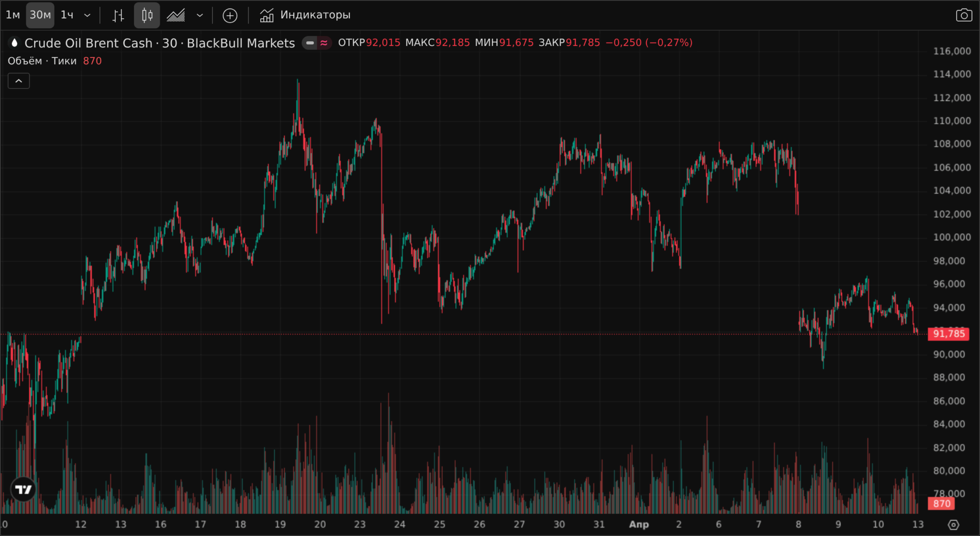Image resolution: width=980 pixels, height=536 pixels.
Task: Select the bars chart style icon
Action: pos(118,15)
